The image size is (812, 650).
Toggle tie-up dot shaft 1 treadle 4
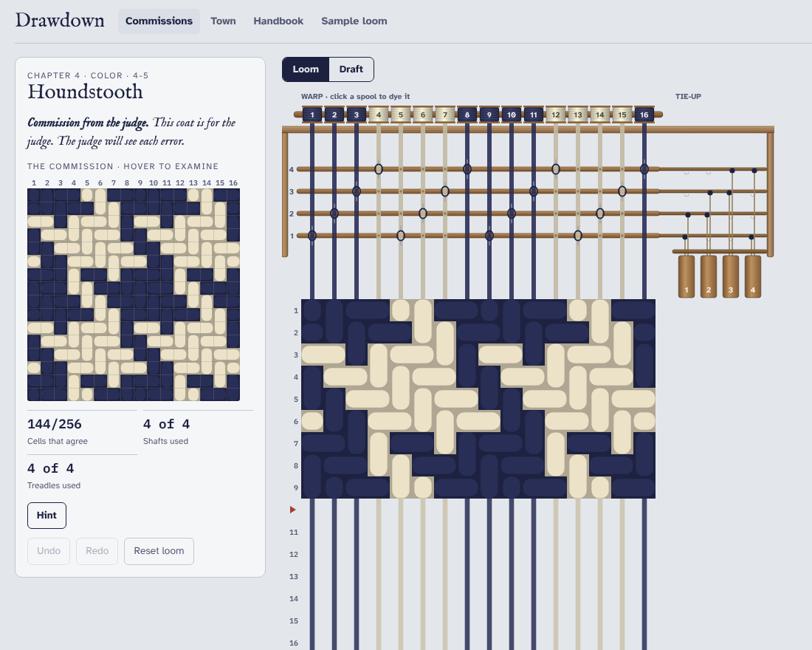[x=751, y=237]
